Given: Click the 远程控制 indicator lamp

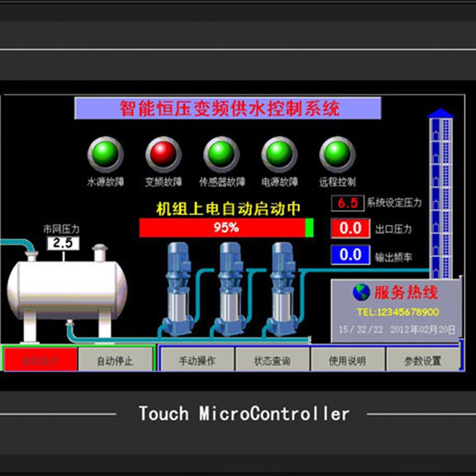Looking at the screenshot, I should point(337,154).
